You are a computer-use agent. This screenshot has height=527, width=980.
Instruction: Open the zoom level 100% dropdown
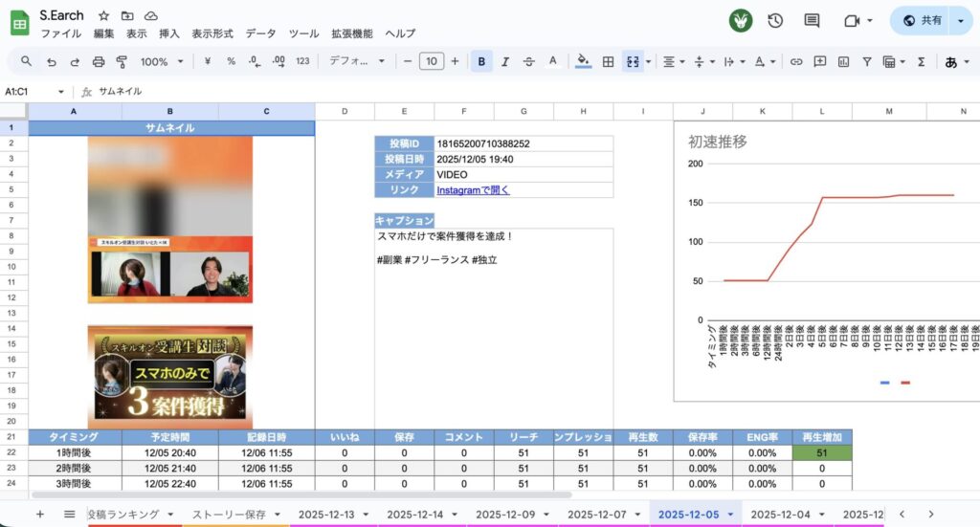point(162,61)
